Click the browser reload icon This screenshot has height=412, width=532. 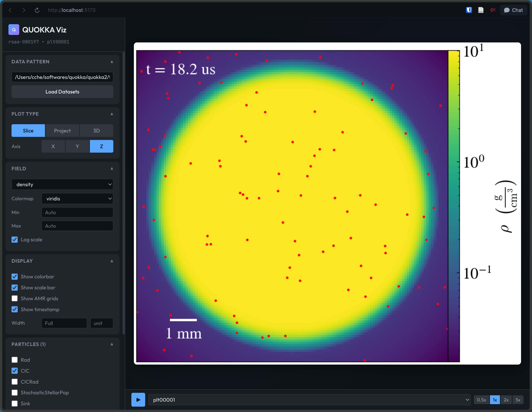click(x=37, y=10)
